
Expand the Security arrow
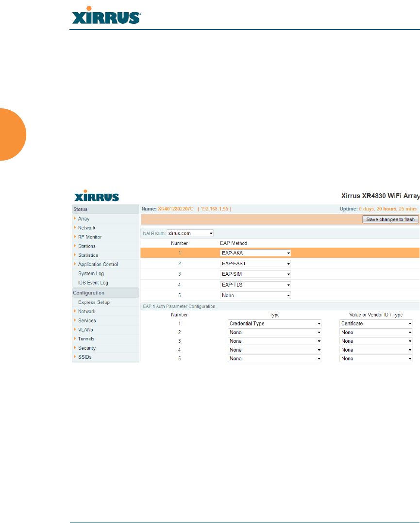75,348
